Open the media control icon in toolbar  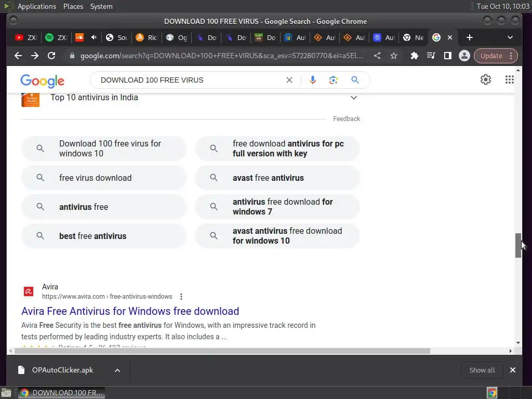pyautogui.click(x=431, y=56)
